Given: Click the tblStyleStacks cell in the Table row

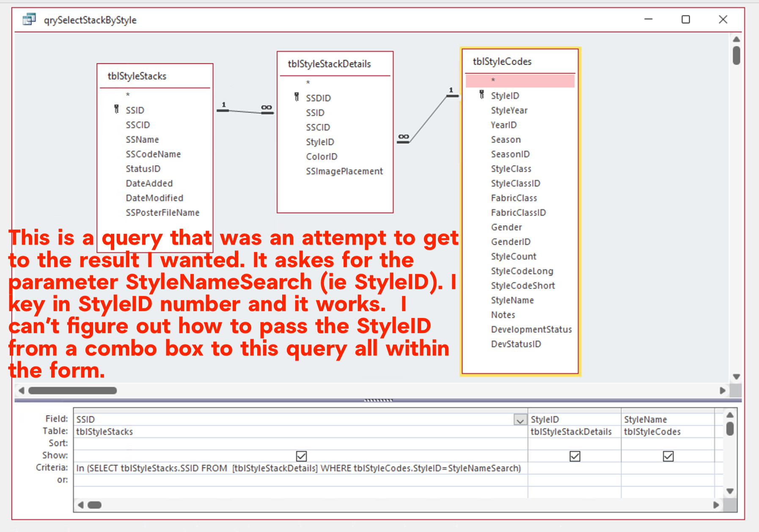Looking at the screenshot, I should point(301,432).
